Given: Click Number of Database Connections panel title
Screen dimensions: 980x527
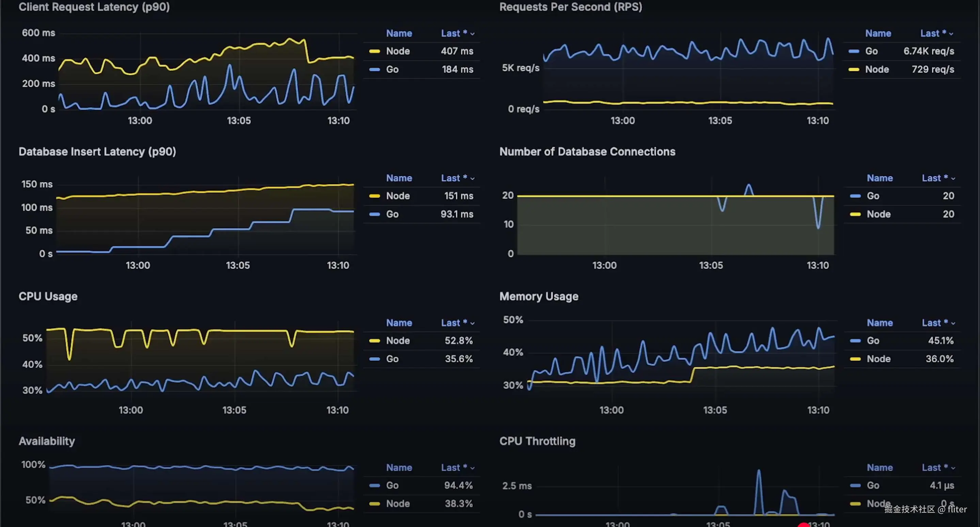Looking at the screenshot, I should click(x=587, y=152).
